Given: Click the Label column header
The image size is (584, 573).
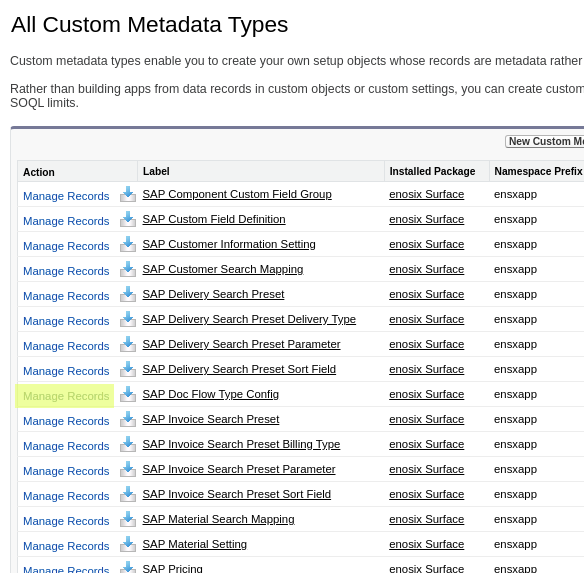Looking at the screenshot, I should pos(156,171).
